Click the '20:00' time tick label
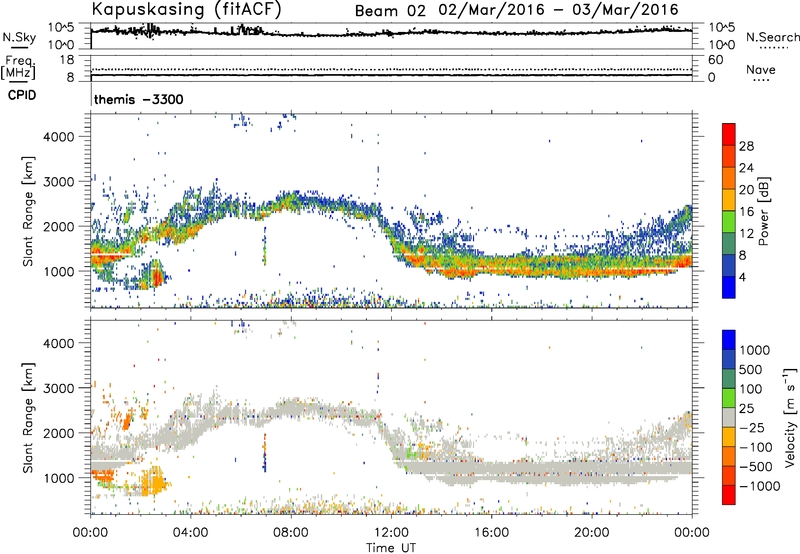Image resolution: width=800 pixels, height=554 pixels. 591,533
